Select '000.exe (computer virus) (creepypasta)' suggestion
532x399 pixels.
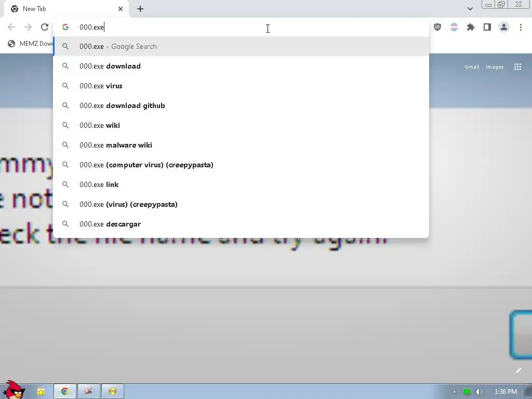241,165
